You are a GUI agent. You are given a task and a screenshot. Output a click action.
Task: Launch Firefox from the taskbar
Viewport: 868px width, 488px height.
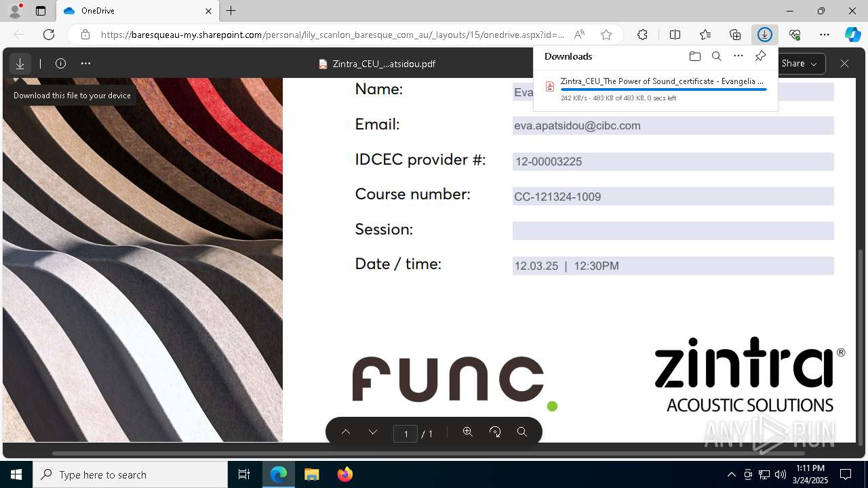[345, 474]
